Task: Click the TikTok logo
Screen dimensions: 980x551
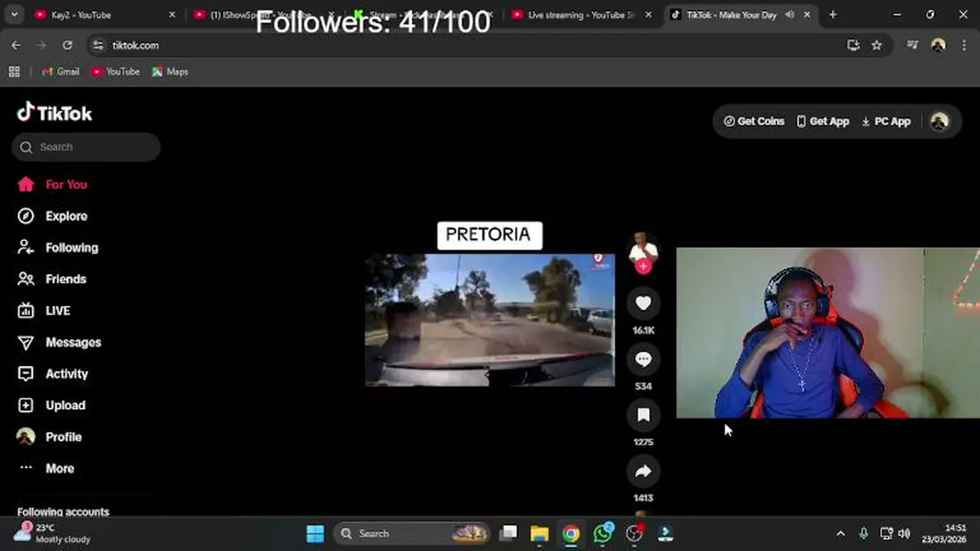Action: point(54,112)
